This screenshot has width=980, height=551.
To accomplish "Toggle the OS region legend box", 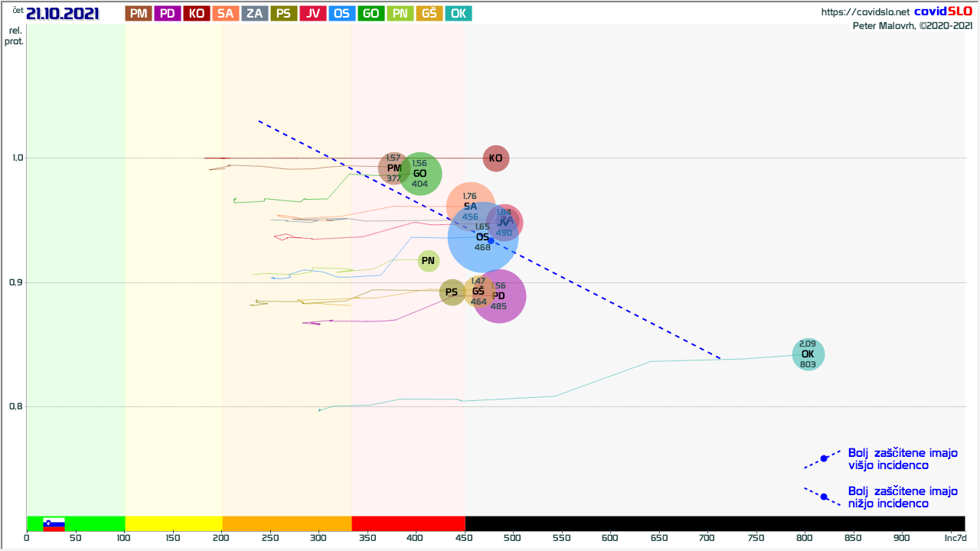I will coord(342,13).
